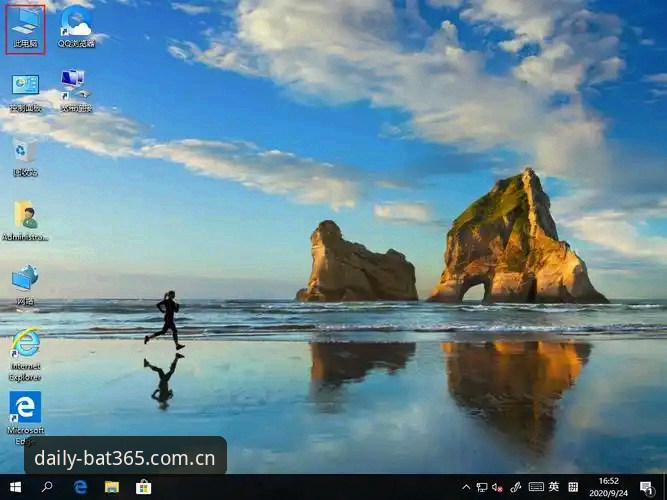This screenshot has width=667, height=500.
Task: Select the Network (网络) desktop icon
Action: click(25, 285)
